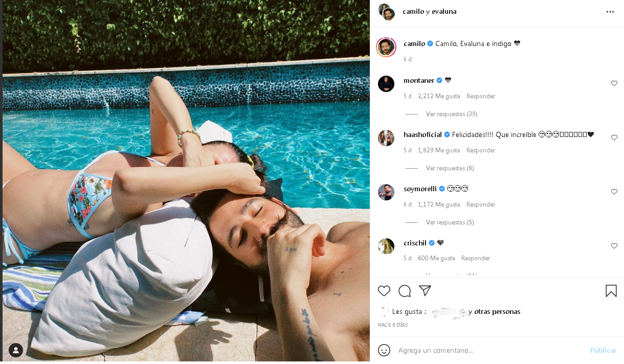Open the comment speech bubble icon
This screenshot has width=624, height=364.
point(405,291)
